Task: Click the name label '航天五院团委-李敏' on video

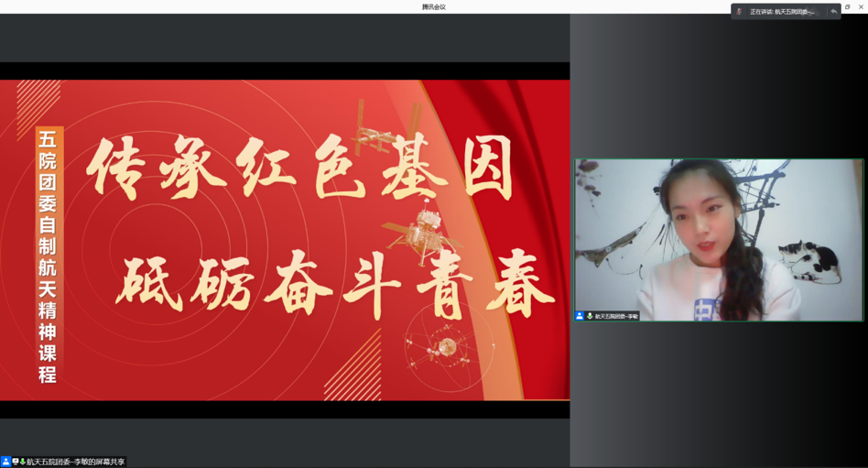Action: click(616, 316)
